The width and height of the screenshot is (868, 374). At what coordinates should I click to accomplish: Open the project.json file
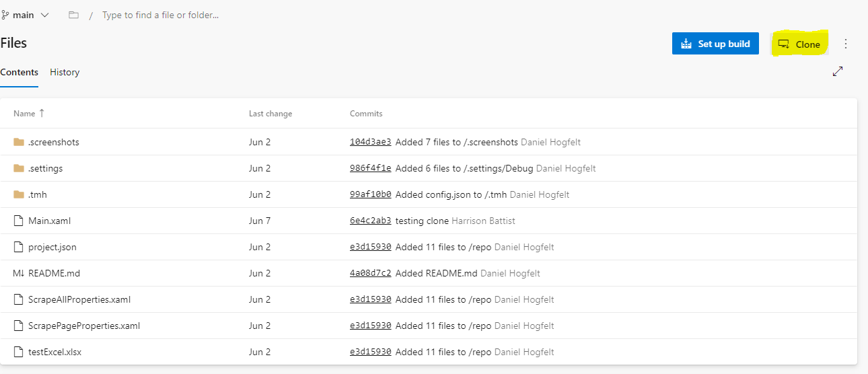(x=52, y=247)
